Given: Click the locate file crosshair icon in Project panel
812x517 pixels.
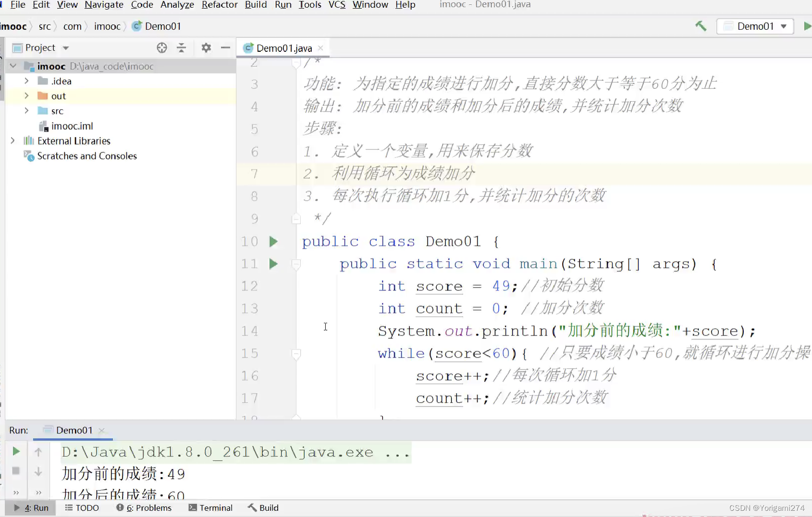Looking at the screenshot, I should 162,48.
